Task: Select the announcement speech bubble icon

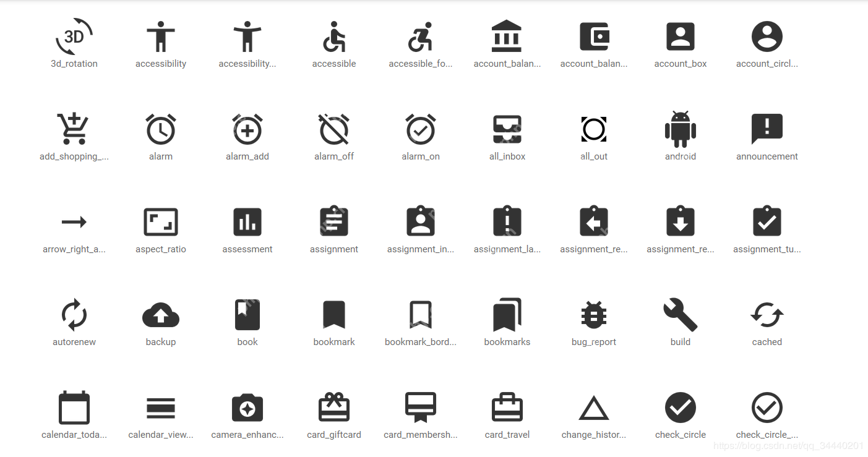Action: point(767,129)
